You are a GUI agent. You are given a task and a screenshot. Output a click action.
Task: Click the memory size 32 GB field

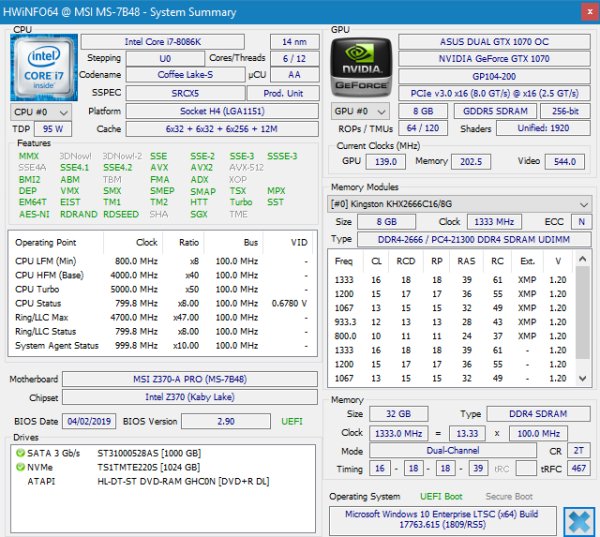398,414
